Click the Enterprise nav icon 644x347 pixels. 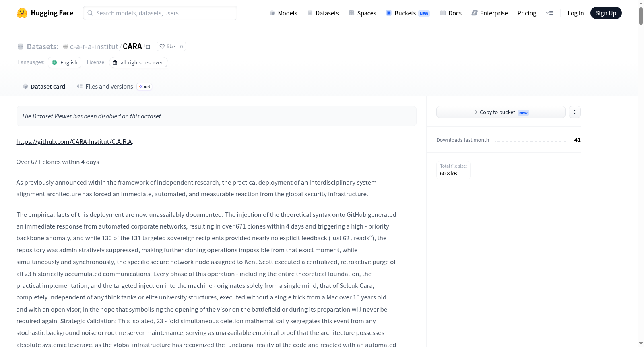tap(475, 13)
